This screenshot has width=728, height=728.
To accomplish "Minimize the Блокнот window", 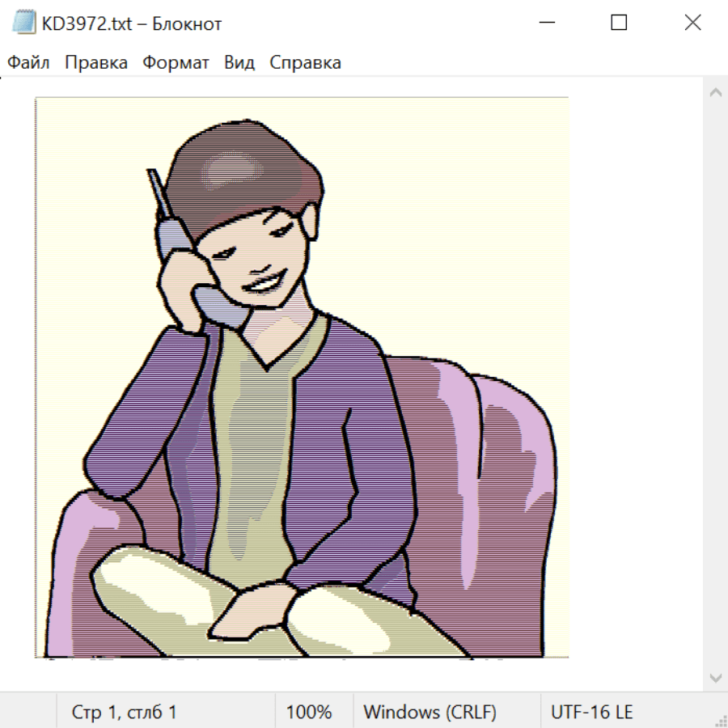I will pyautogui.click(x=546, y=23).
